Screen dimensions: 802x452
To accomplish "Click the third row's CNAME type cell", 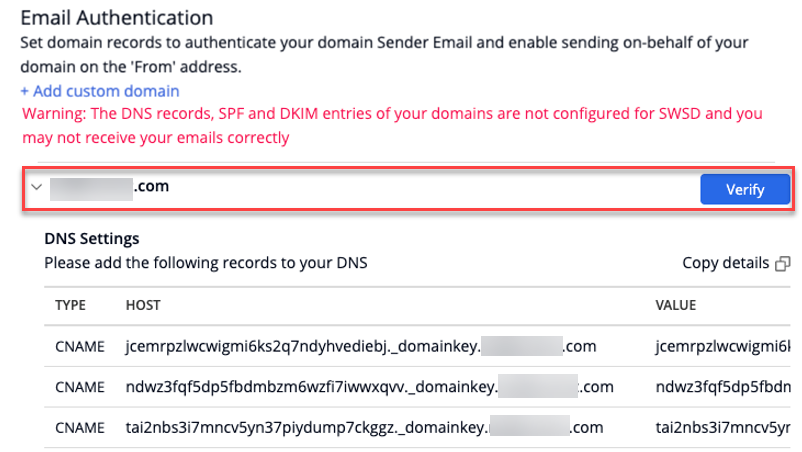I will [79, 428].
